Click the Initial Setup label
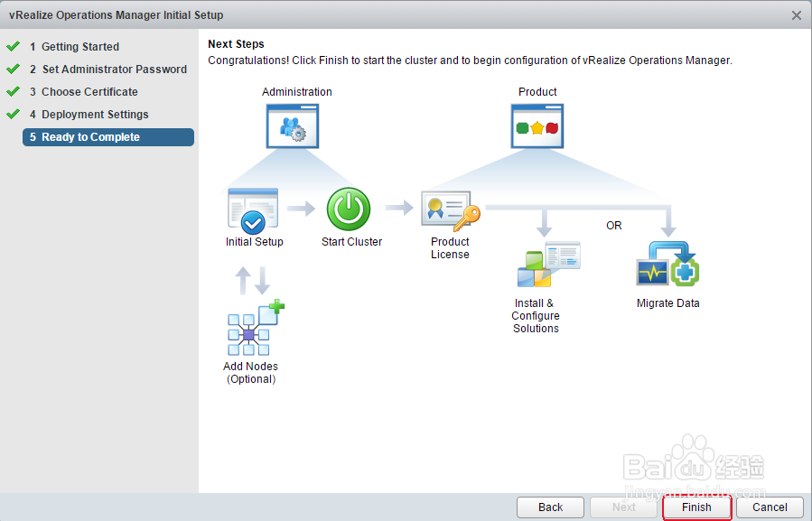This screenshot has height=521, width=812. (x=255, y=242)
